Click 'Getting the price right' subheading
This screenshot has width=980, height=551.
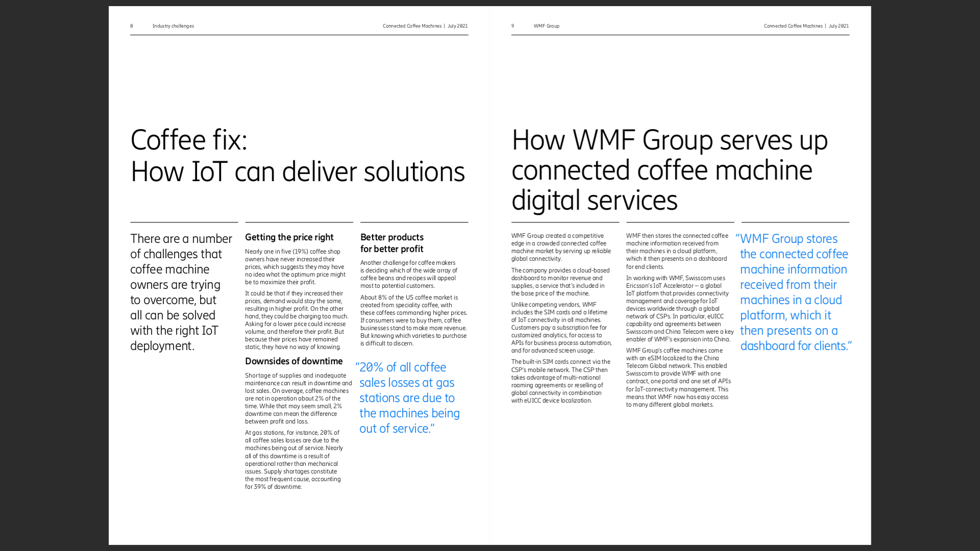[x=289, y=237]
